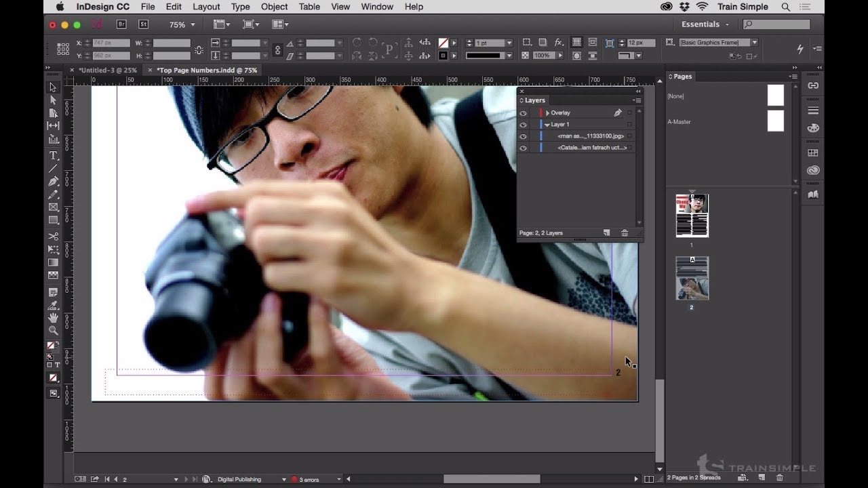Open the Swatches palette panel icon

813,153
